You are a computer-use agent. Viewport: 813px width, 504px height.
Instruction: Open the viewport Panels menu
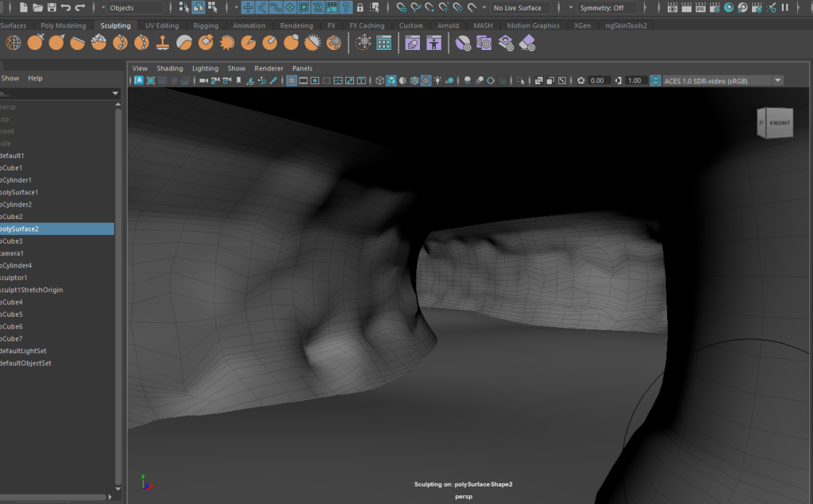pyautogui.click(x=302, y=68)
